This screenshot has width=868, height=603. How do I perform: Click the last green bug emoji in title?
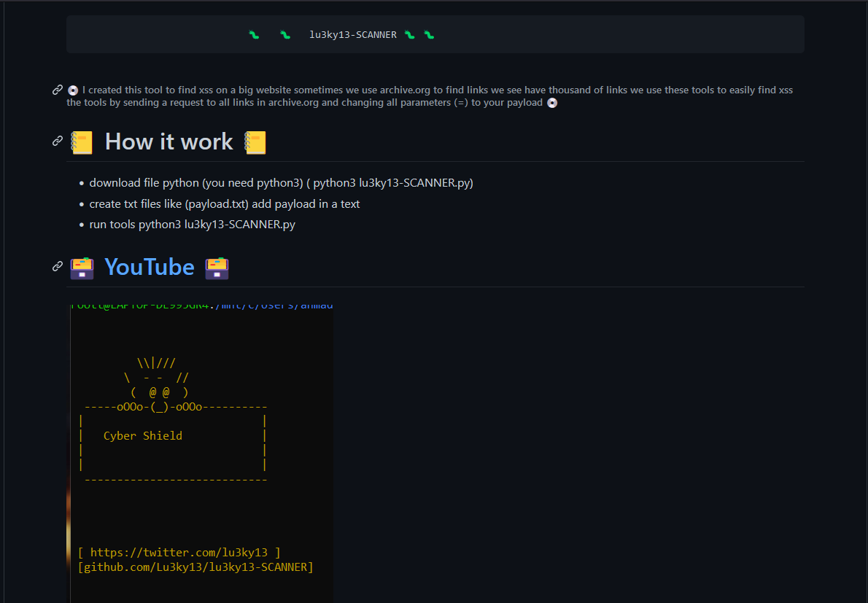coord(429,35)
